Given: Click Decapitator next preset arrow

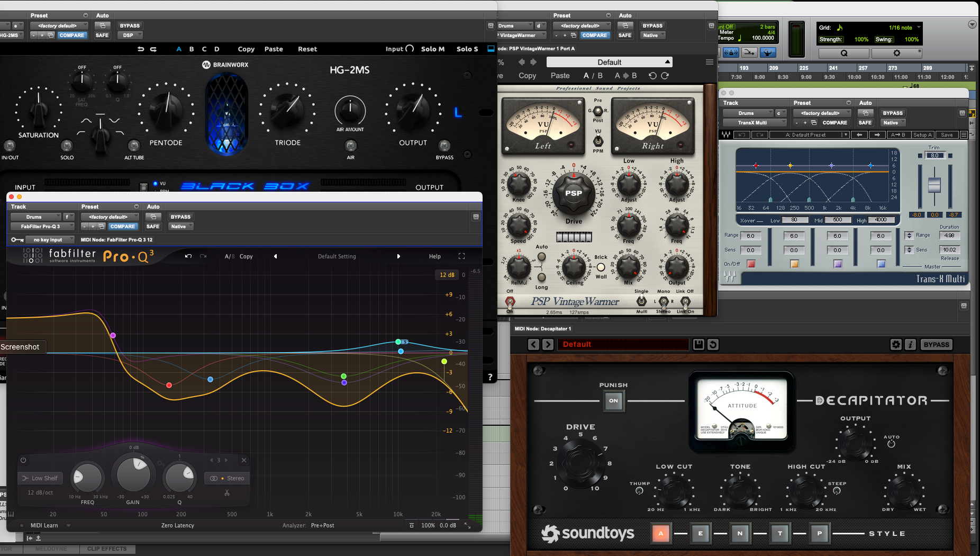Looking at the screenshot, I should tap(548, 344).
